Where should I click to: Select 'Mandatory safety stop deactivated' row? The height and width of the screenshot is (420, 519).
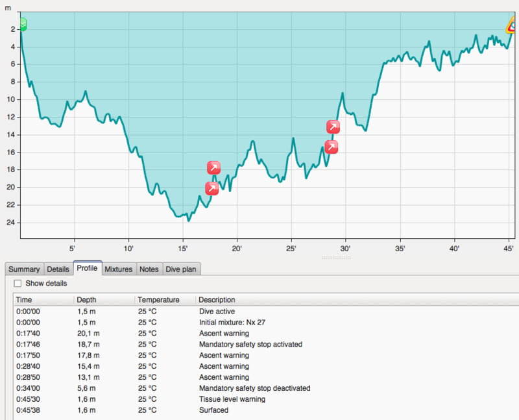click(x=266, y=388)
